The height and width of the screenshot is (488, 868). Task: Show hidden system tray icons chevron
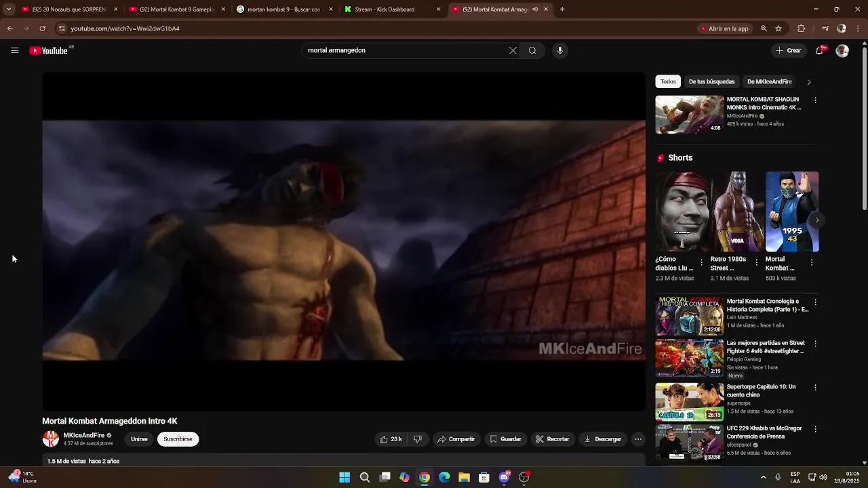point(763,477)
